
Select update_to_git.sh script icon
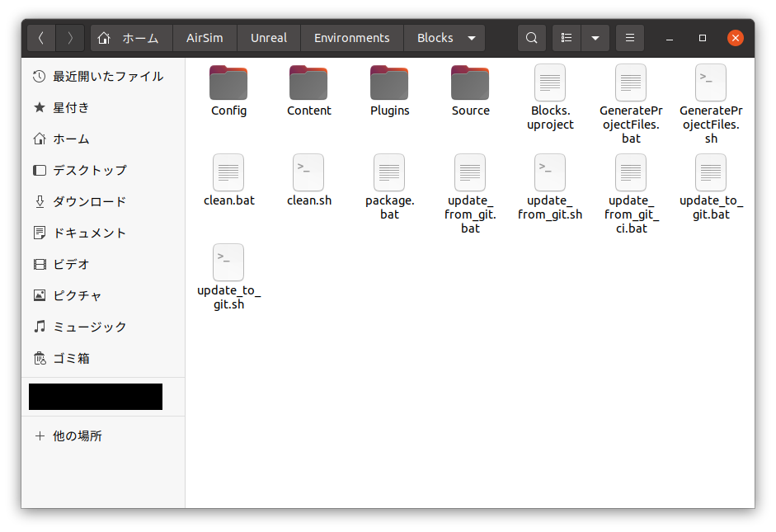click(x=228, y=262)
